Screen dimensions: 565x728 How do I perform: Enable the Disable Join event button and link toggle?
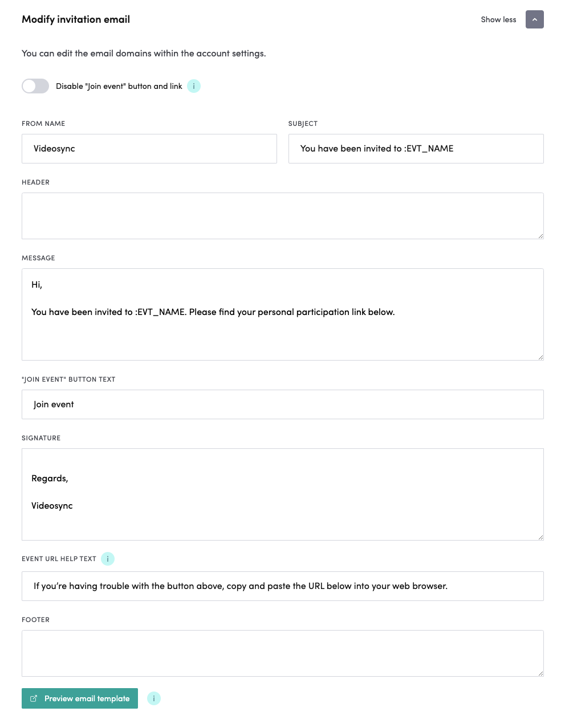(35, 86)
